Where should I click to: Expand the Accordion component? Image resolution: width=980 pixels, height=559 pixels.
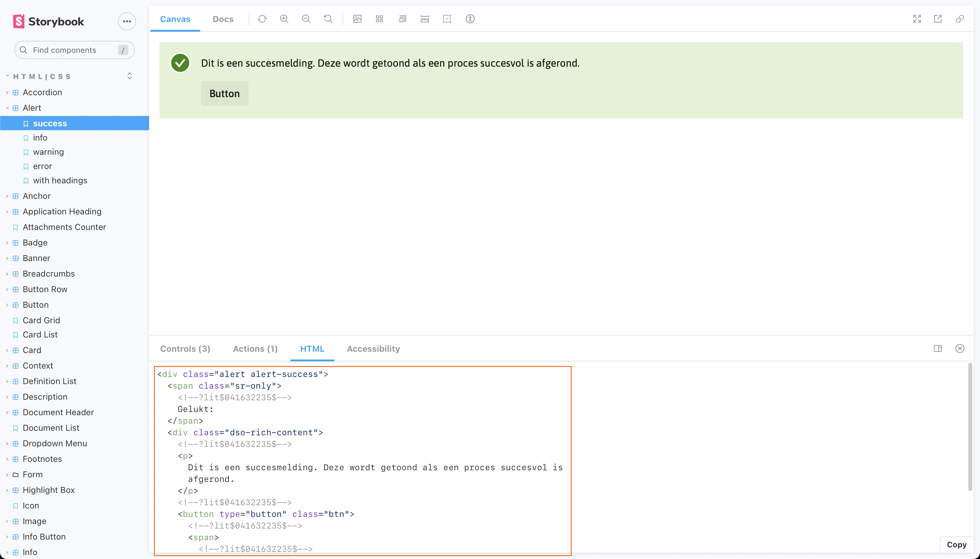tap(42, 93)
